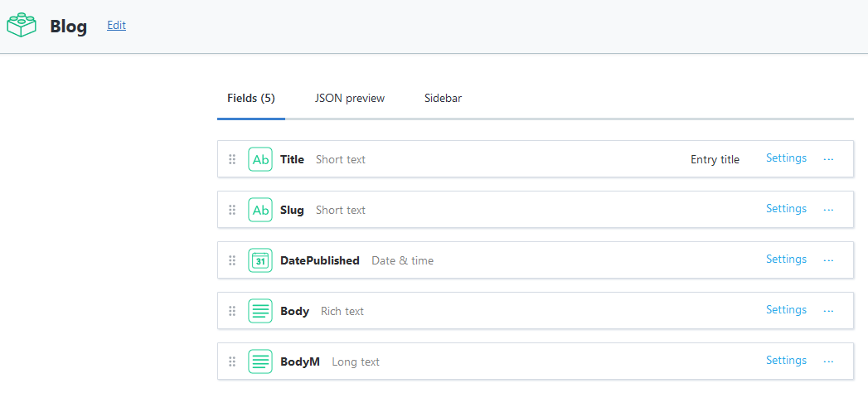The height and width of the screenshot is (393, 868).
Task: Open the more actions menu for Title
Action: (828, 159)
